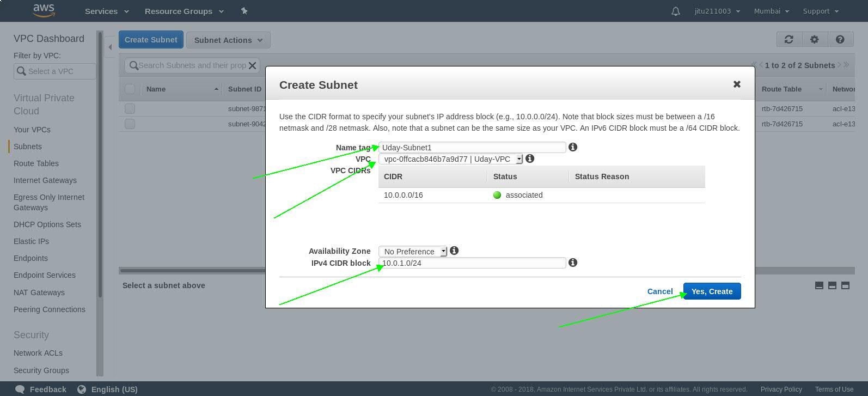This screenshot has width=868, height=396.
Task: Focus the Select a VPC filter
Action: tap(54, 71)
